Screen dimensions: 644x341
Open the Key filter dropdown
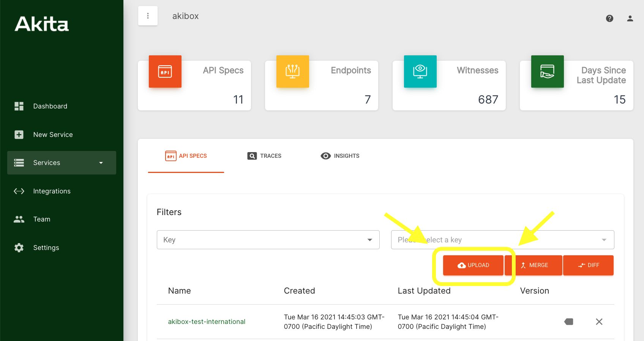point(268,240)
